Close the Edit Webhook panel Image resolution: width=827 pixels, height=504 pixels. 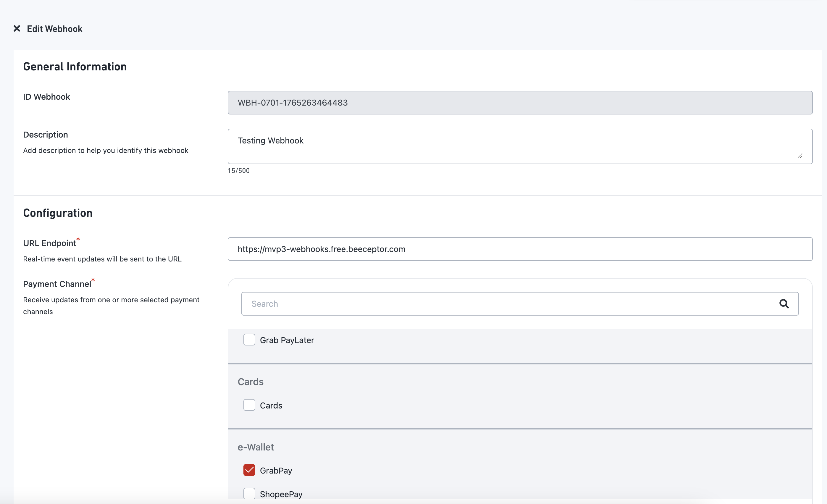[17, 28]
